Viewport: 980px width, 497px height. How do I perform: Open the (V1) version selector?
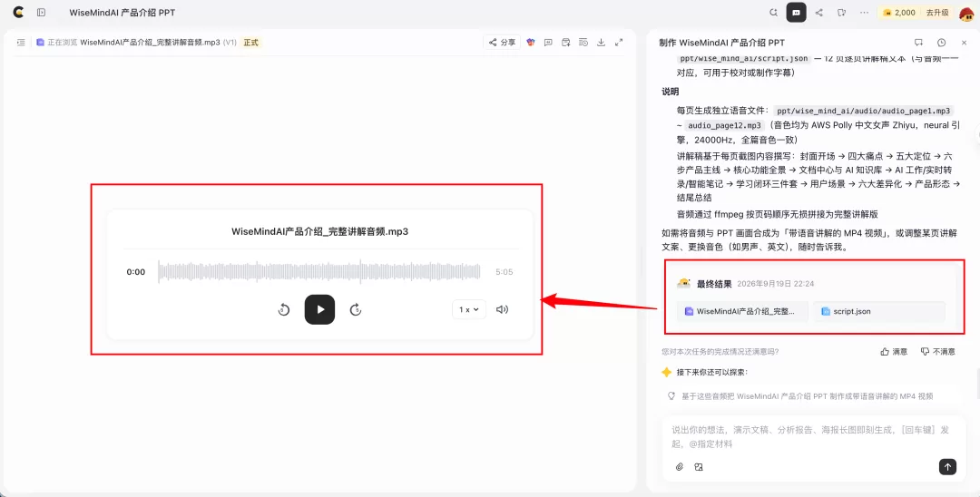pyautogui.click(x=230, y=43)
